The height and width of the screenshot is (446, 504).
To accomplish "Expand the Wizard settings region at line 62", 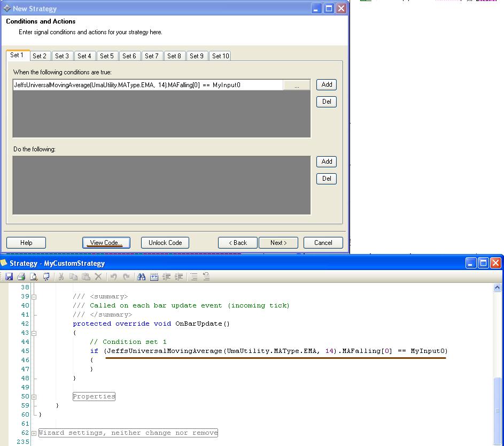I will click(34, 433).
